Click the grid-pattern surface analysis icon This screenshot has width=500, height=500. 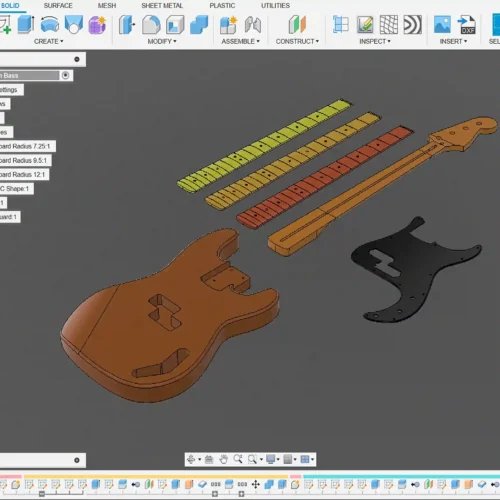coord(389,24)
